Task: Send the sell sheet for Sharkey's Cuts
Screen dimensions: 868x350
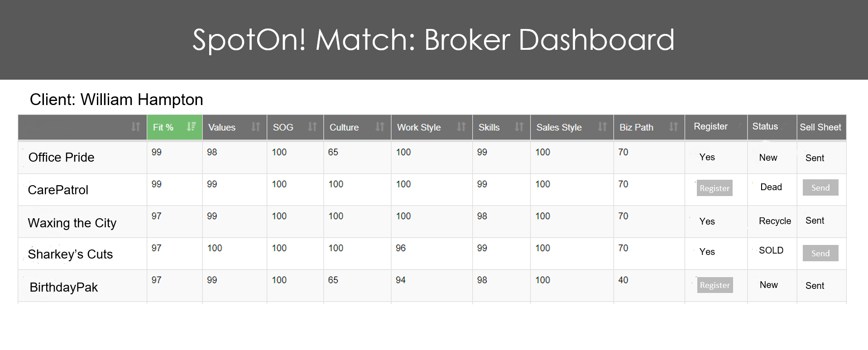Action: [820, 253]
